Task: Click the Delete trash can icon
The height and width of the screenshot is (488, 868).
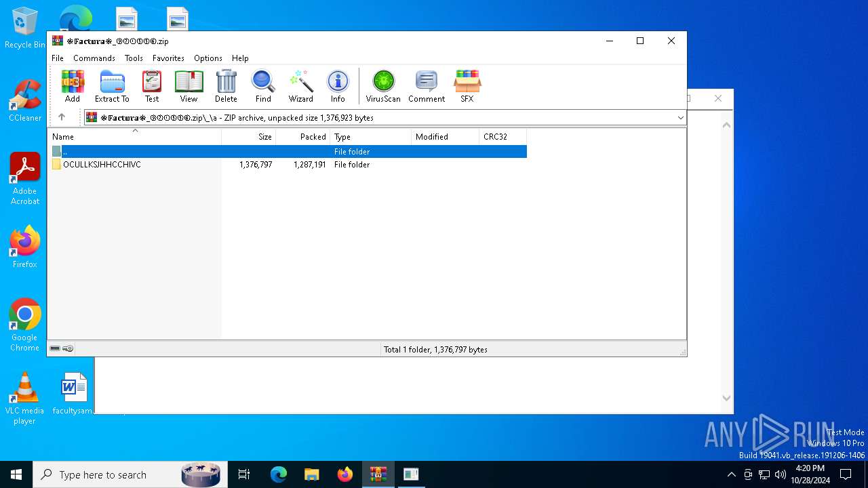Action: (226, 86)
